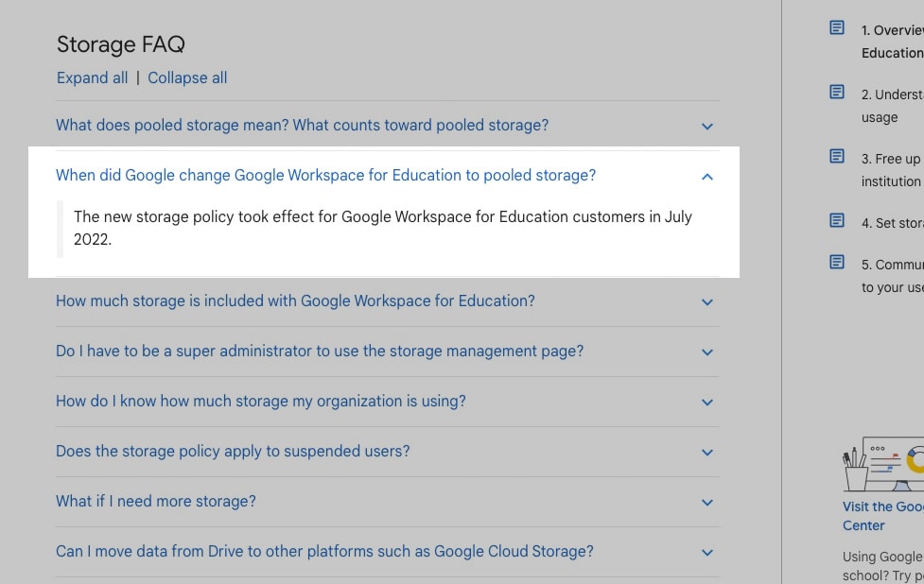
Task: Expand all FAQ entries
Action: (x=92, y=77)
